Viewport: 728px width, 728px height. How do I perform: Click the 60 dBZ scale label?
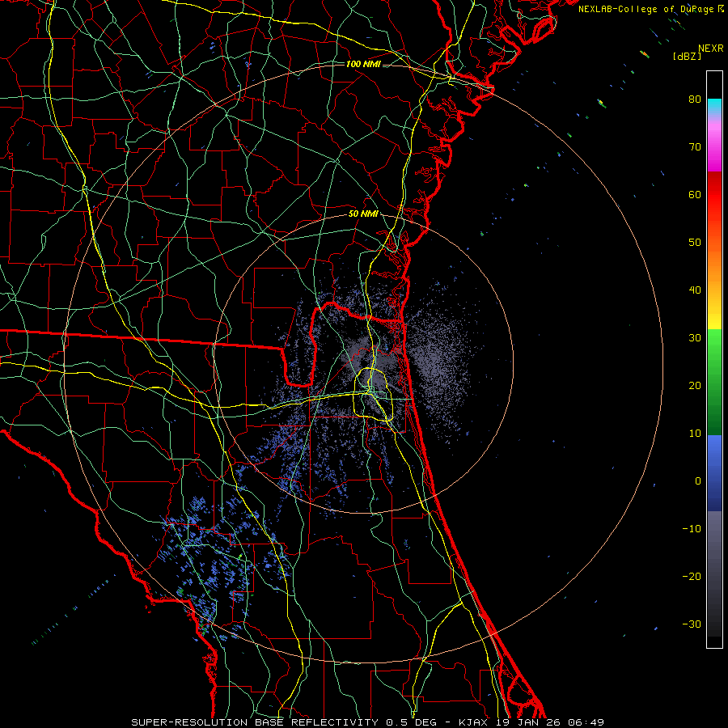coord(695,194)
